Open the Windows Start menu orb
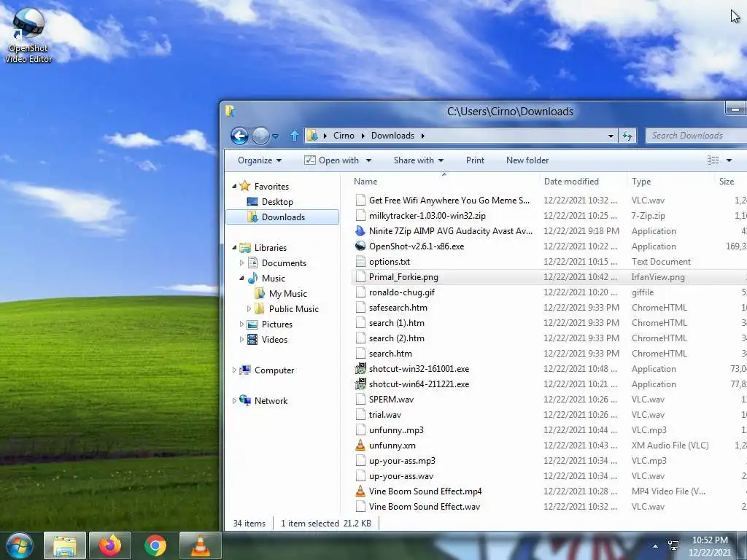Screen dimensions: 747x560 [20, 545]
